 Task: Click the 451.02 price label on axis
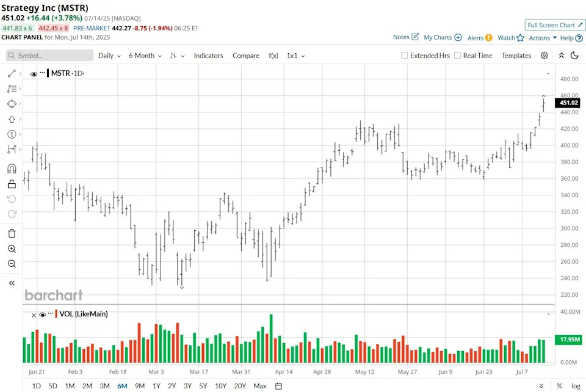[x=568, y=103]
